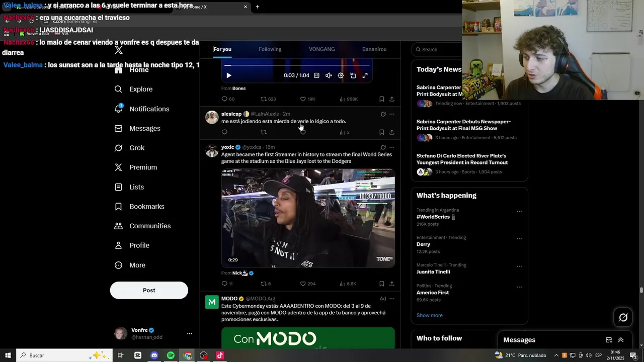Focus the X Search field
Screen dimensions: 644x362
click(438, 49)
